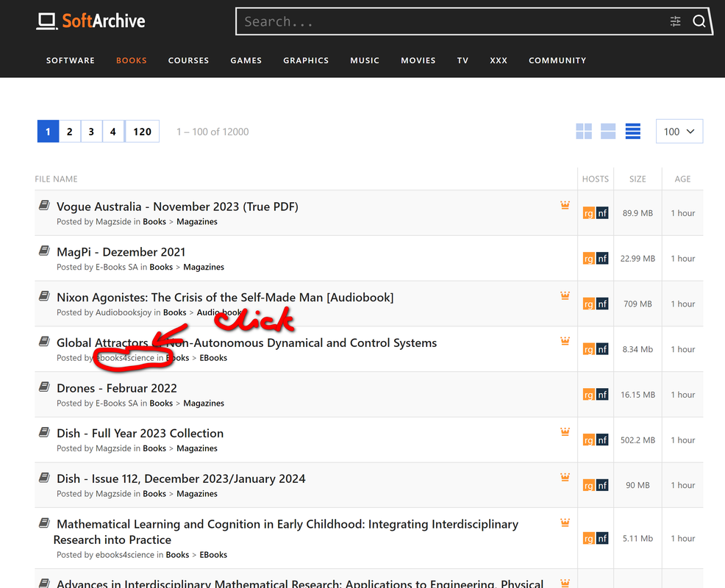Click the book icon beside Vogue Australia

point(44,205)
